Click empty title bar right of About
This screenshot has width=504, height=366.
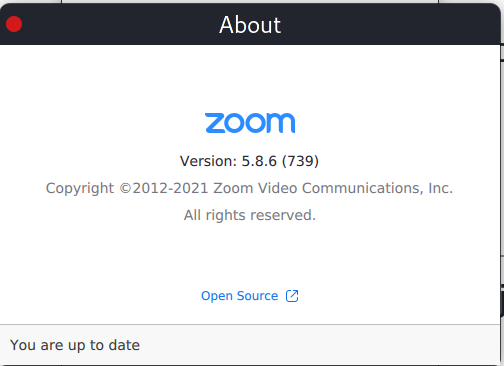pyautogui.click(x=390, y=25)
